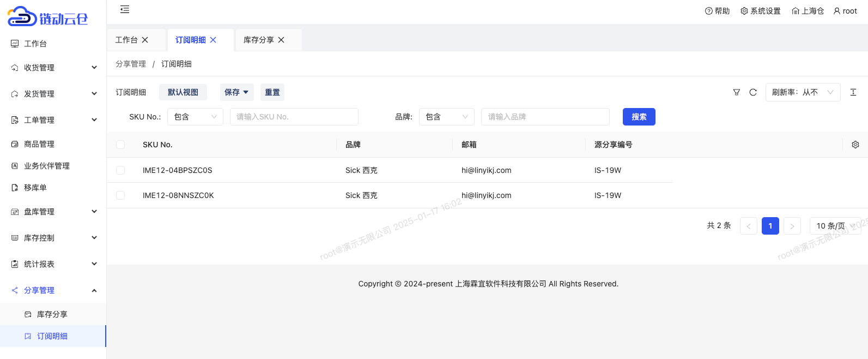Image resolution: width=868 pixels, height=359 pixels.
Task: Tick the checkbox for IME12-04BPSZC0S
Action: (x=120, y=170)
